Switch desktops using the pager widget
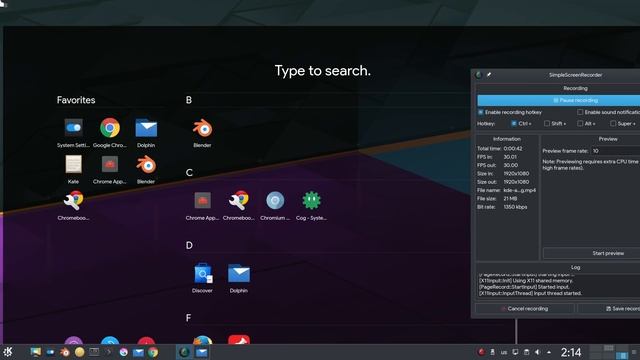 click(608, 352)
